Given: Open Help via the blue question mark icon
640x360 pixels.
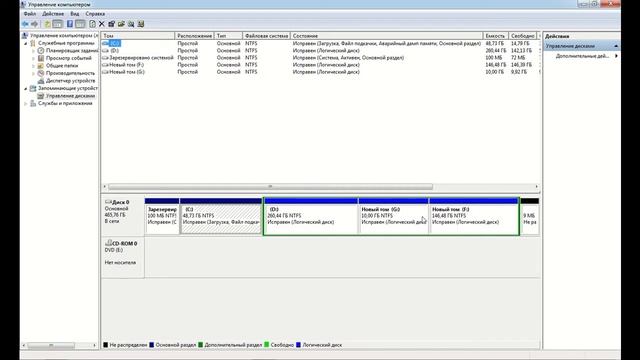Looking at the screenshot, I should pyautogui.click(x=70, y=24).
